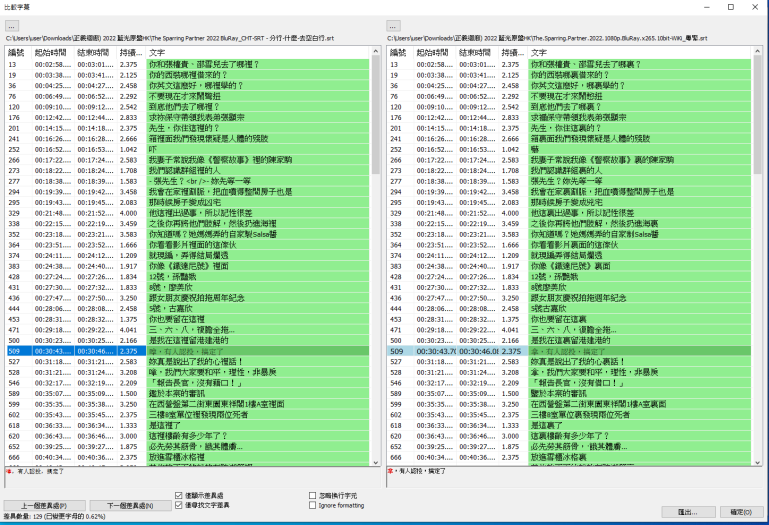769x525 pixels.
Task: Go to next difference 下一個差異處(N)
Action: pos(130,505)
